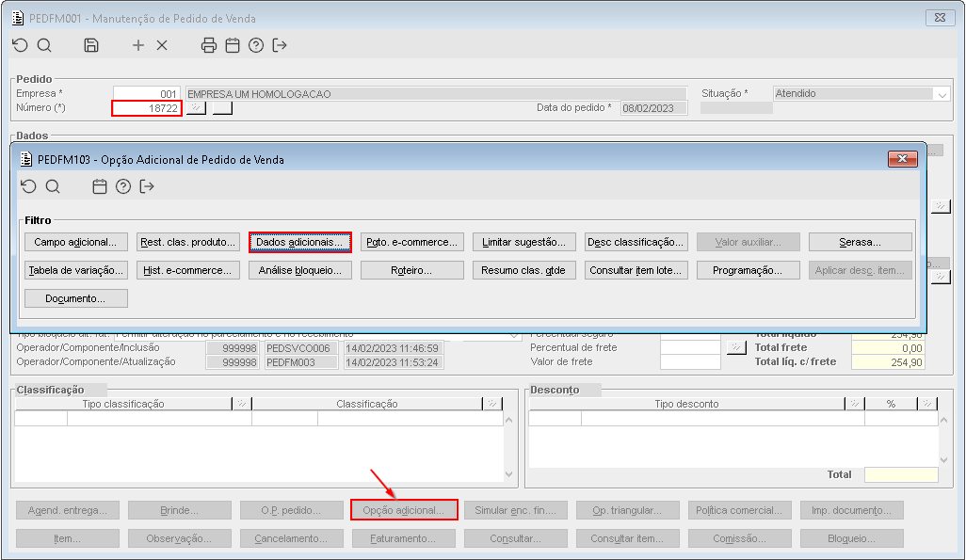
Task: Click lookup button beside Percentual de frete
Action: coord(736,347)
